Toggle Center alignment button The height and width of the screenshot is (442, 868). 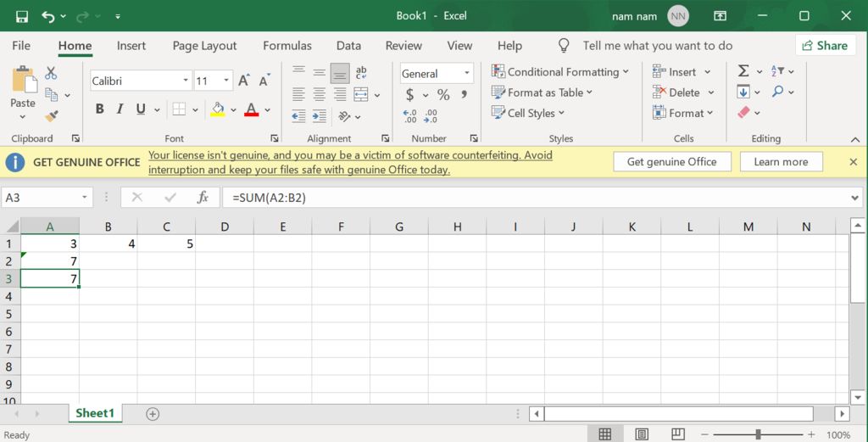320,95
